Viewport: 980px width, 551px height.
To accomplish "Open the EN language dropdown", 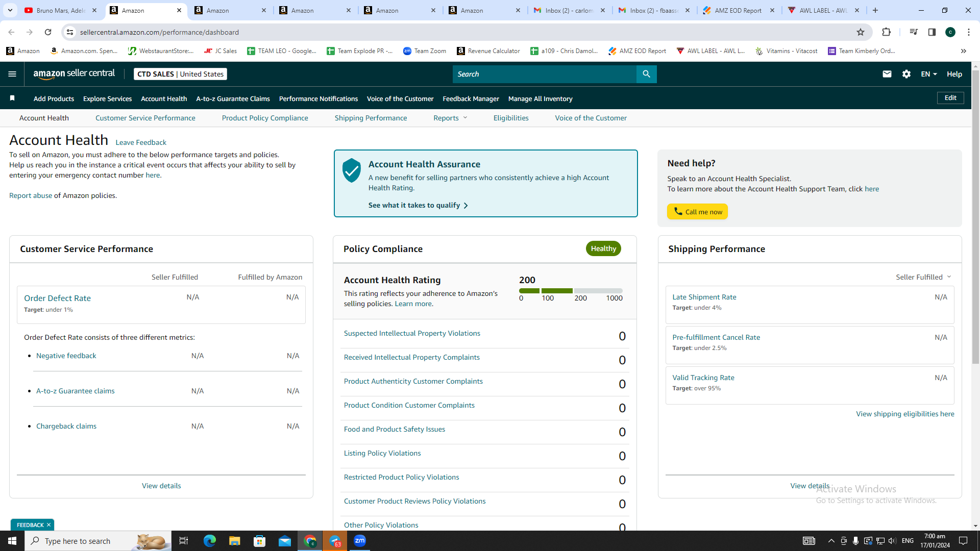I will 929,74.
